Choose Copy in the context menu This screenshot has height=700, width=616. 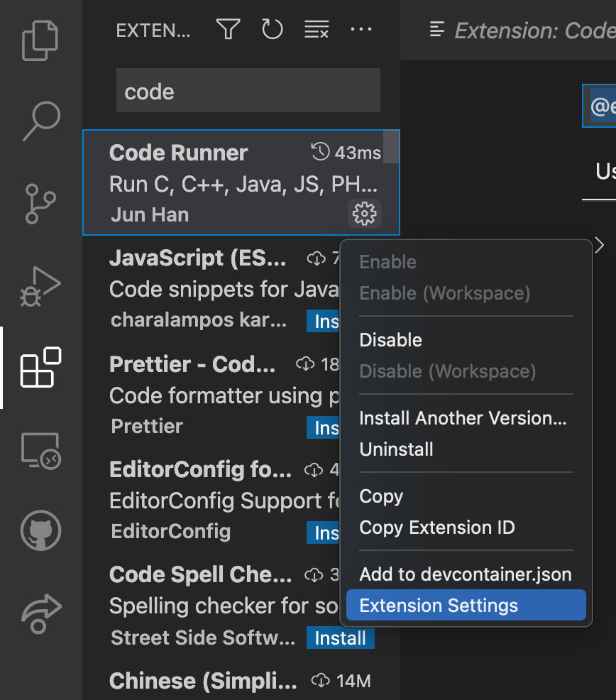point(466,496)
